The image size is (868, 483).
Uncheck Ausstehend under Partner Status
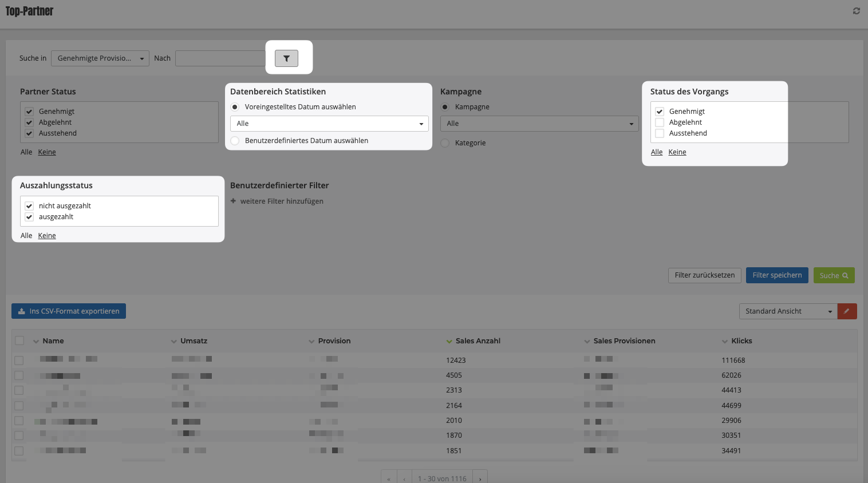pyautogui.click(x=29, y=133)
